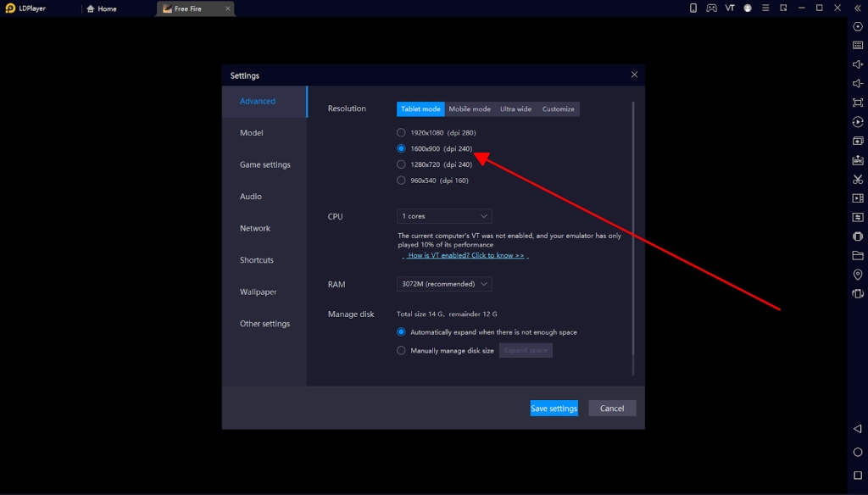Switch to the Mobile mode tab
868x495 pixels.
click(x=470, y=109)
